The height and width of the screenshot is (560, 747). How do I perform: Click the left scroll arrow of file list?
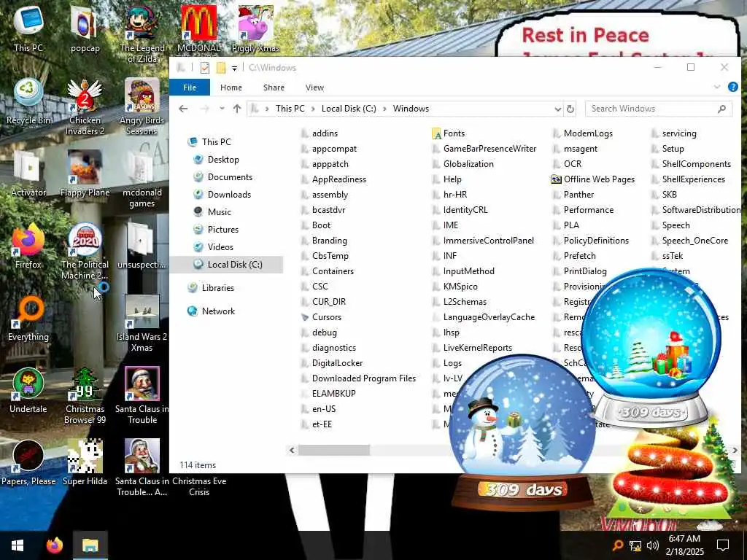tap(292, 450)
